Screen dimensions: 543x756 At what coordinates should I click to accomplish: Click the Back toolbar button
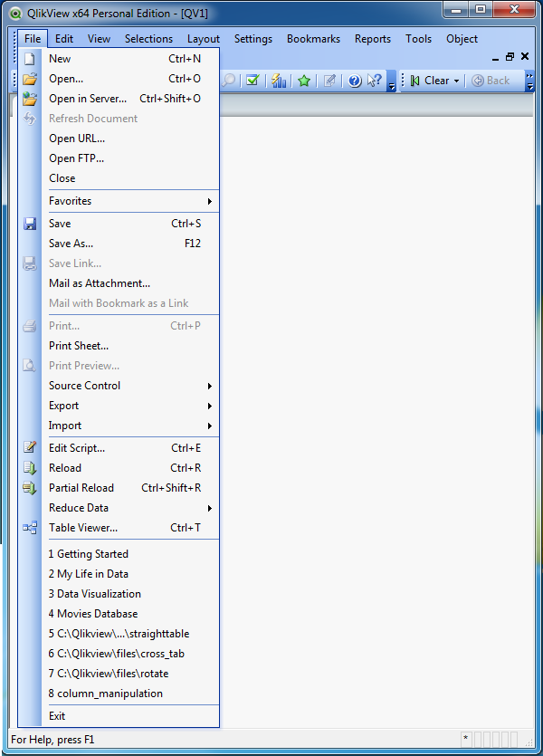click(491, 81)
